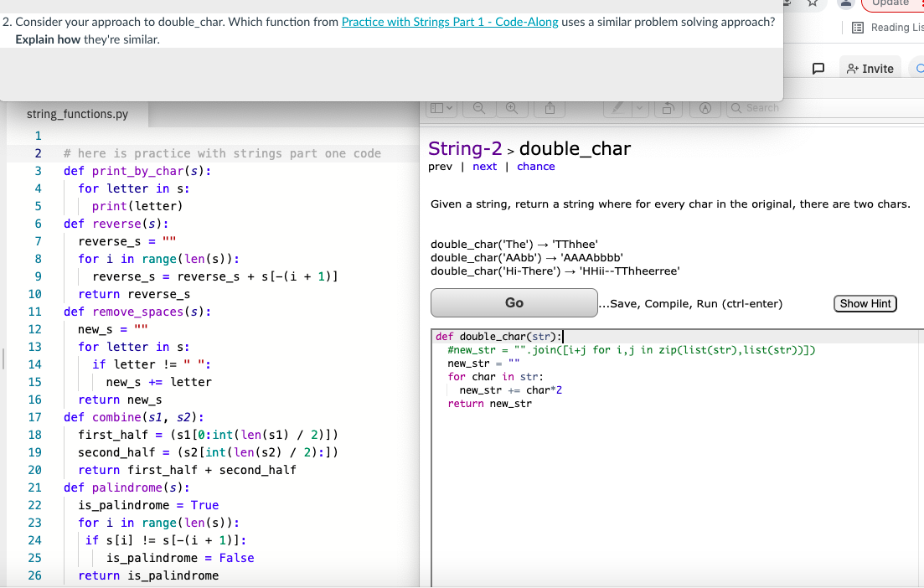Click the commented '#new_str' join line
Screen dimensions: 924x588
pyautogui.click(x=631, y=350)
